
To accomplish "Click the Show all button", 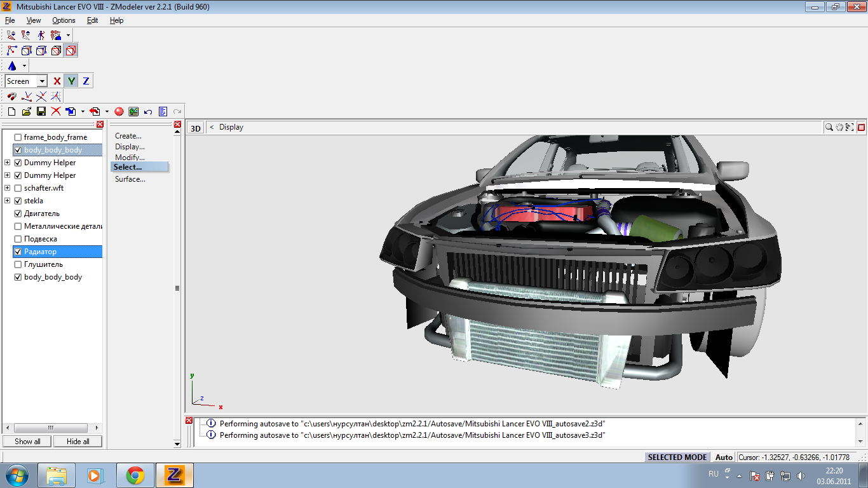I will (27, 442).
